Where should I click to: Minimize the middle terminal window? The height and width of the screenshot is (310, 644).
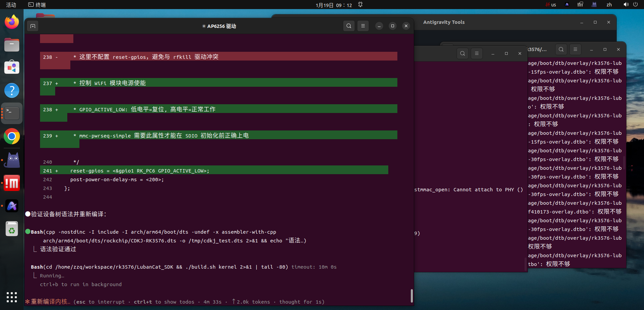[x=493, y=53]
